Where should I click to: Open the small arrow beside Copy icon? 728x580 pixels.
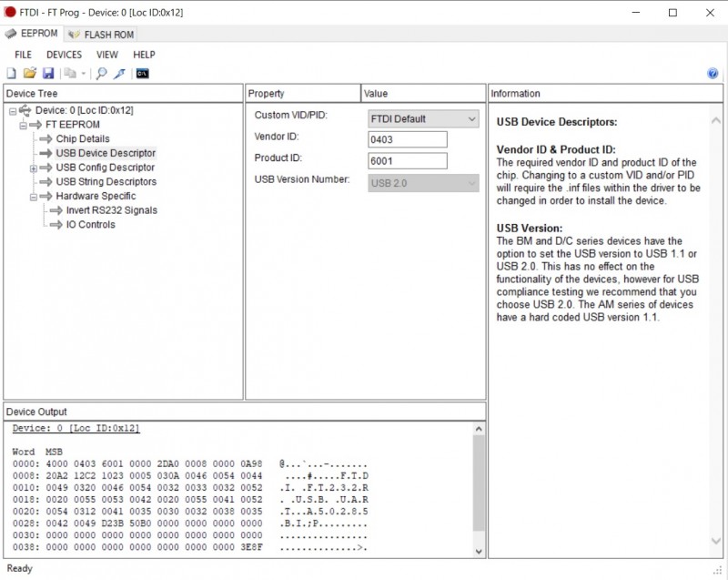84,74
